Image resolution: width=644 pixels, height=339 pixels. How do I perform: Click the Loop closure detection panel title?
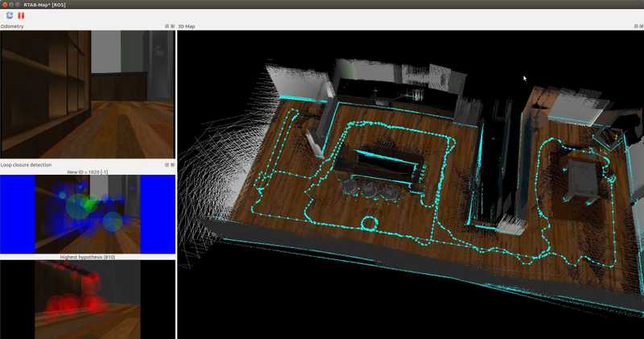(x=29, y=164)
